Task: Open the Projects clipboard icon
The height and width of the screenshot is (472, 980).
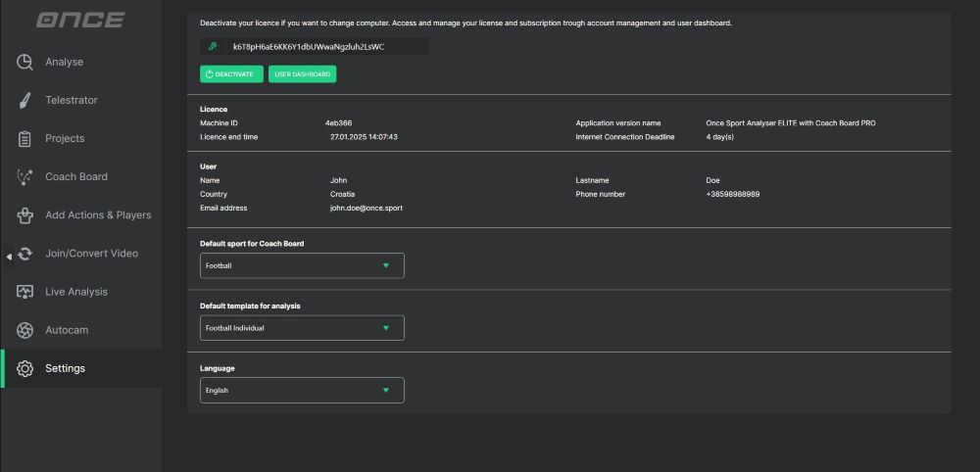Action: (25, 138)
